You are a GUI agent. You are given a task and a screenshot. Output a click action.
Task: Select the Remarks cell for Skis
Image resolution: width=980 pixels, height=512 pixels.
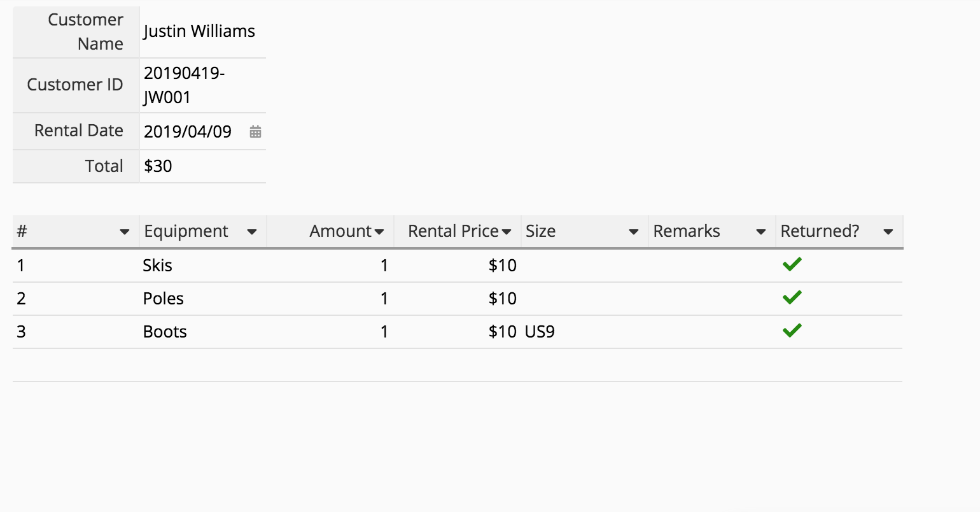[x=711, y=266]
